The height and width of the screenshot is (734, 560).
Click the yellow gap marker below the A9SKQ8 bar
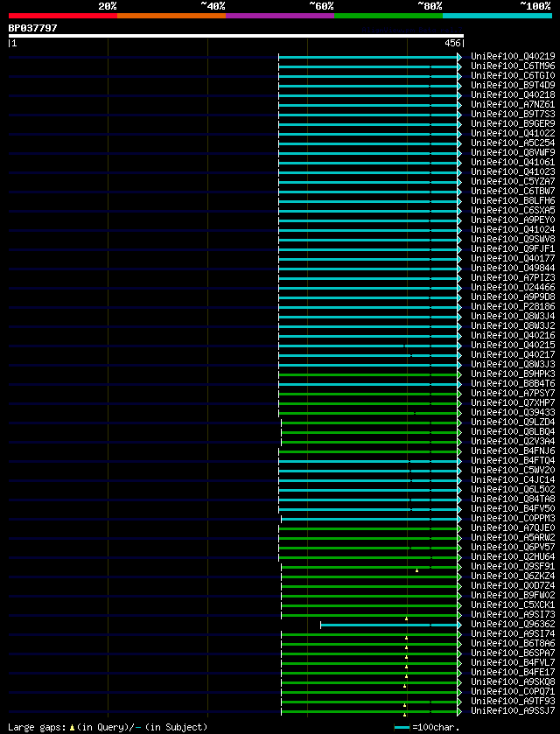point(404,686)
